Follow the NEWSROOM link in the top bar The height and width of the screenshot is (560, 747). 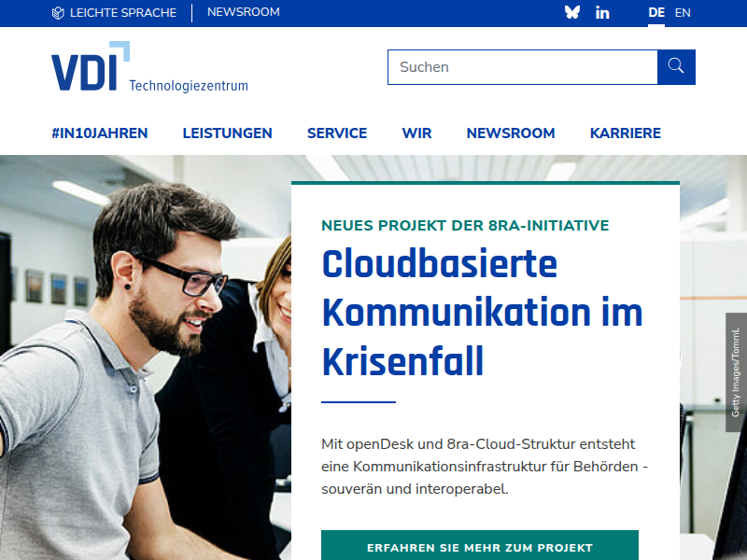tap(243, 13)
